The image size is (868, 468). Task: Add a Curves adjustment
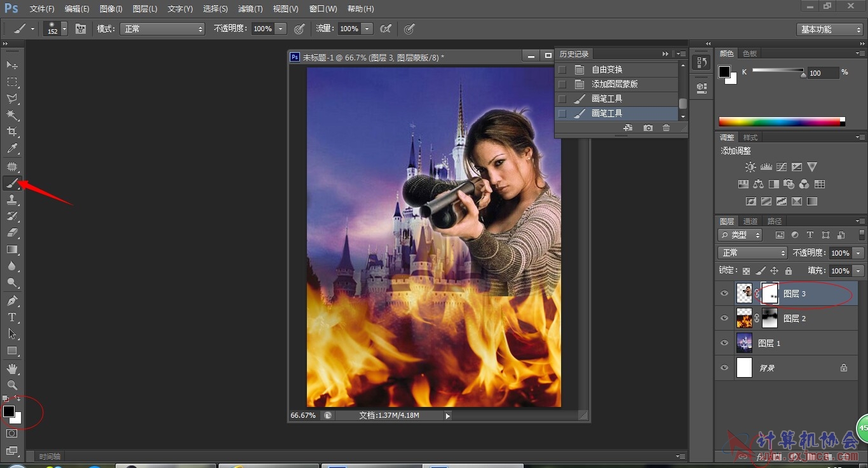[781, 167]
